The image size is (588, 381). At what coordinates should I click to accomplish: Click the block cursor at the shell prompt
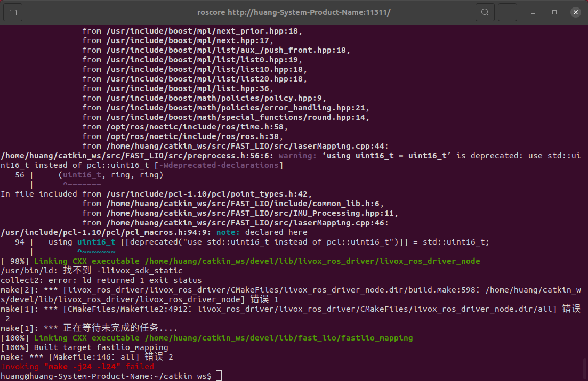tap(219, 376)
